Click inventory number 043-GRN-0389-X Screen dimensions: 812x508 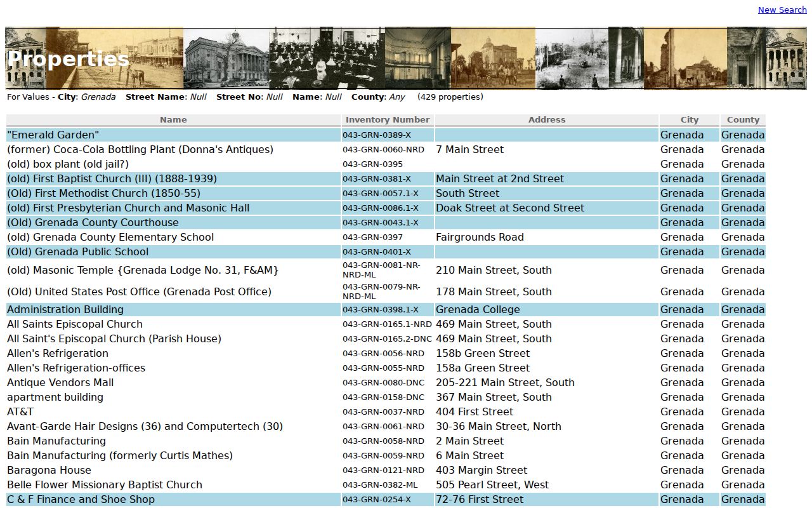point(377,135)
